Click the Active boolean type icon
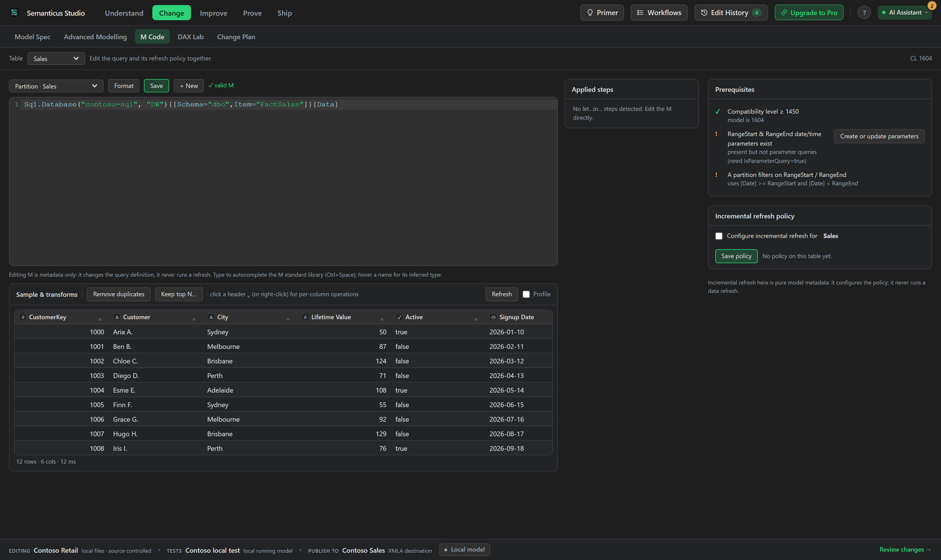This screenshot has width=941, height=560. click(x=399, y=317)
